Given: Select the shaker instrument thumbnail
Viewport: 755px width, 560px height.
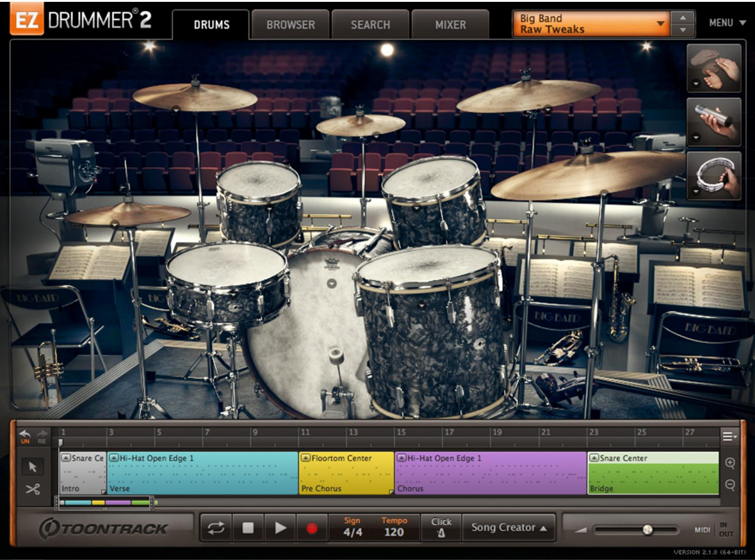Looking at the screenshot, I should (715, 121).
